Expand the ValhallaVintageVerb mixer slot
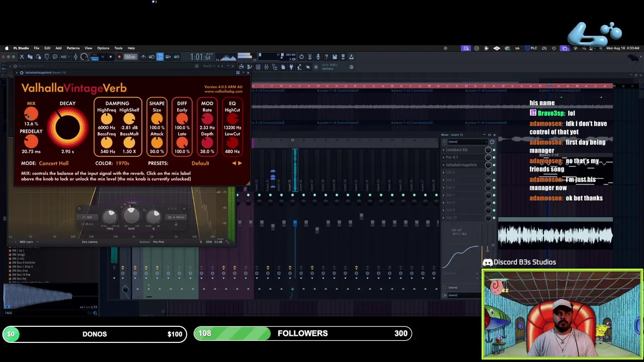The height and width of the screenshot is (362, 644). [x=444, y=165]
